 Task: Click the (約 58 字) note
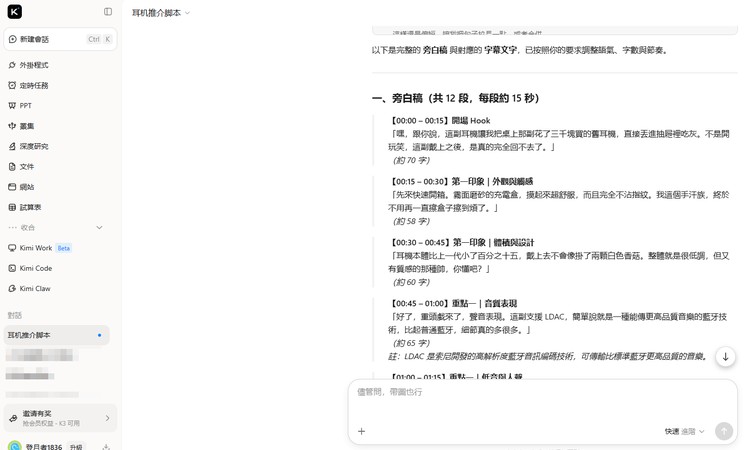pyautogui.click(x=411, y=221)
